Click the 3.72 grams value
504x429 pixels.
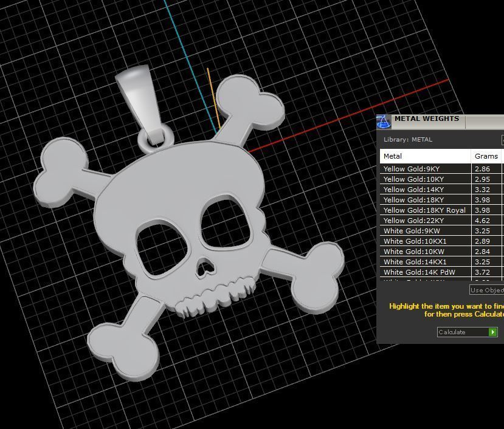pos(483,272)
